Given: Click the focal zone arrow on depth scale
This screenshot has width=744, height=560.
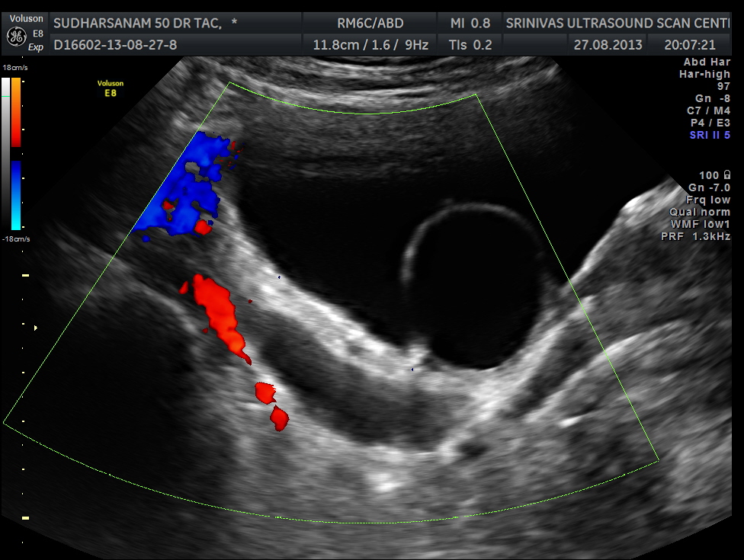Looking at the screenshot, I should (35, 328).
